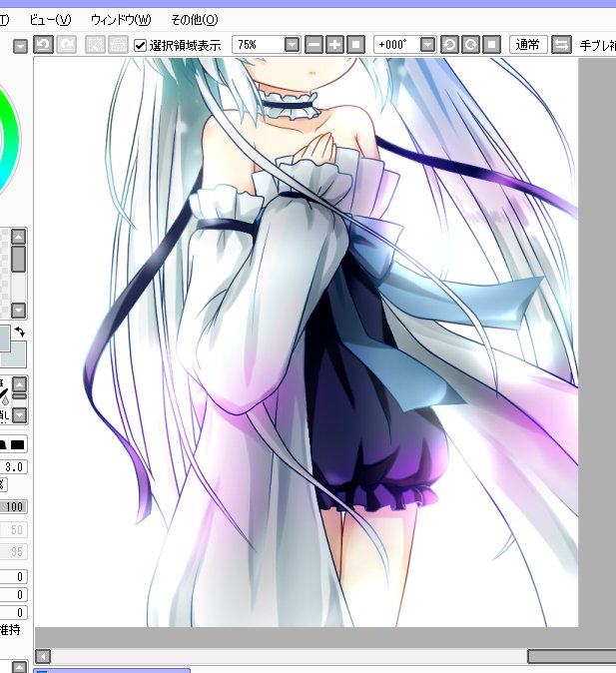Click the brush size field showing 3.0

pos(14,467)
